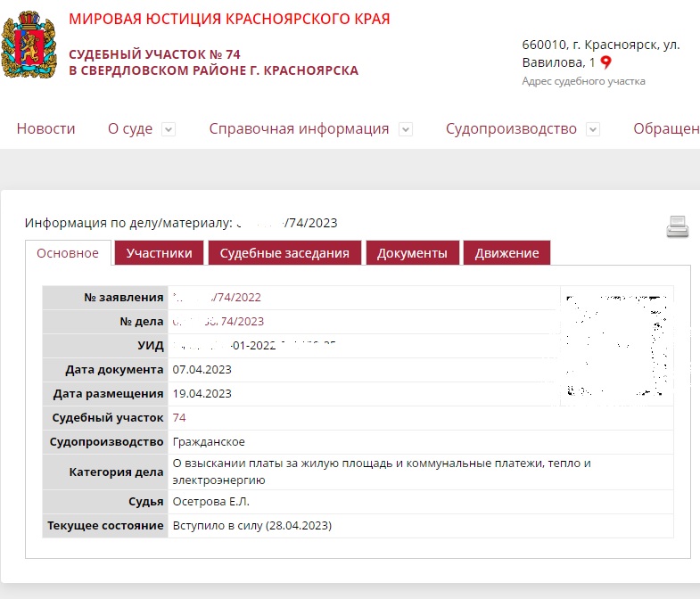Click the value 'Гражданское'
This screenshot has width=700, height=599.
(x=209, y=442)
